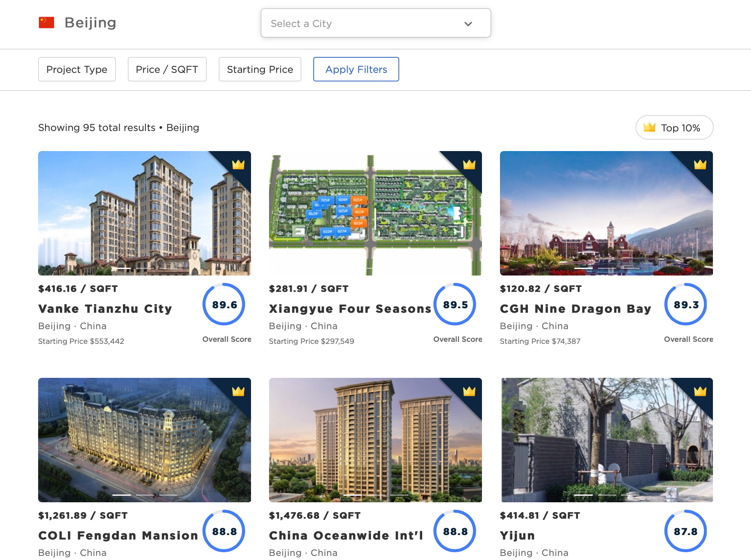Select the second carousel dot on COLI Fengdan Mansion image
Viewport: 751px width, 560px height.
[x=144, y=495]
